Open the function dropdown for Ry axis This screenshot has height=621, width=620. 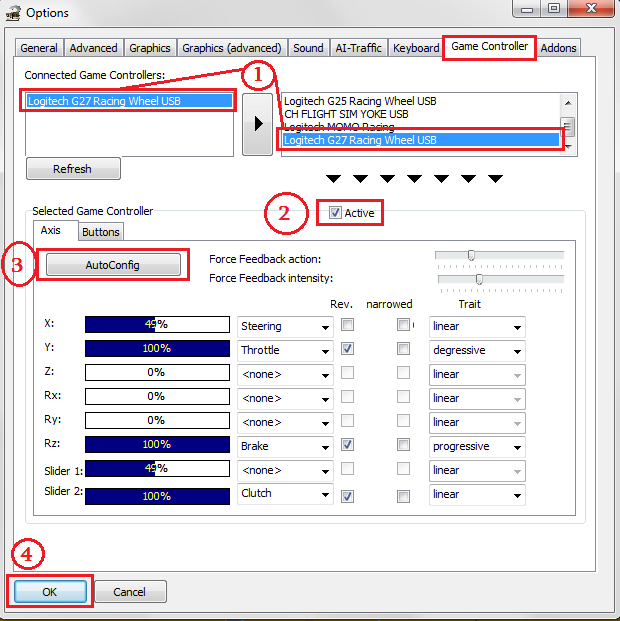(x=285, y=423)
